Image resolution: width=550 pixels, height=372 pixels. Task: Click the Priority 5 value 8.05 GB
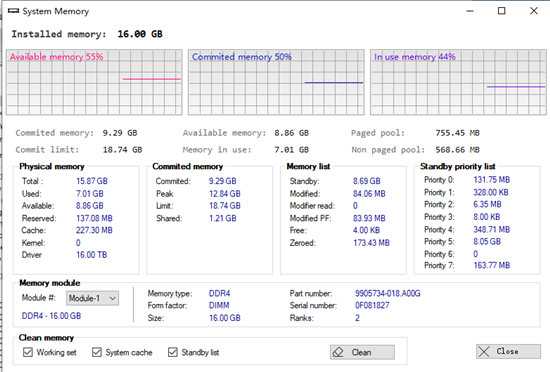pos(487,241)
